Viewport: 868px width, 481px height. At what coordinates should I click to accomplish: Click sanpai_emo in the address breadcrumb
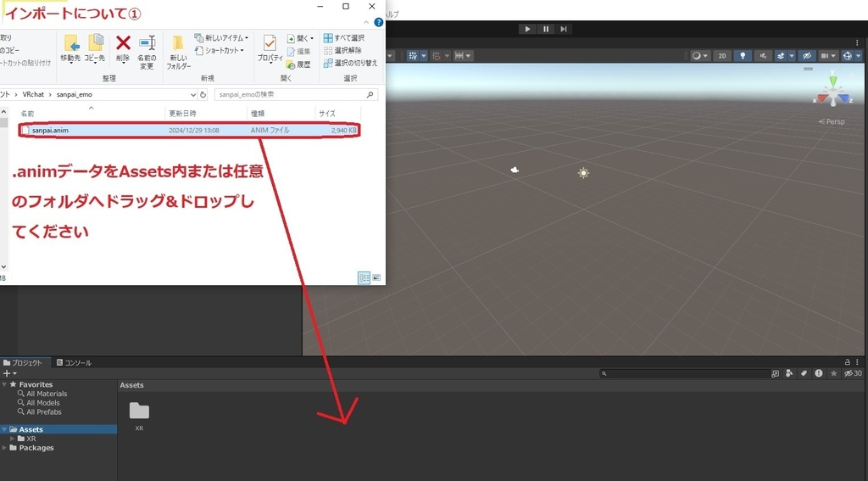tap(75, 95)
